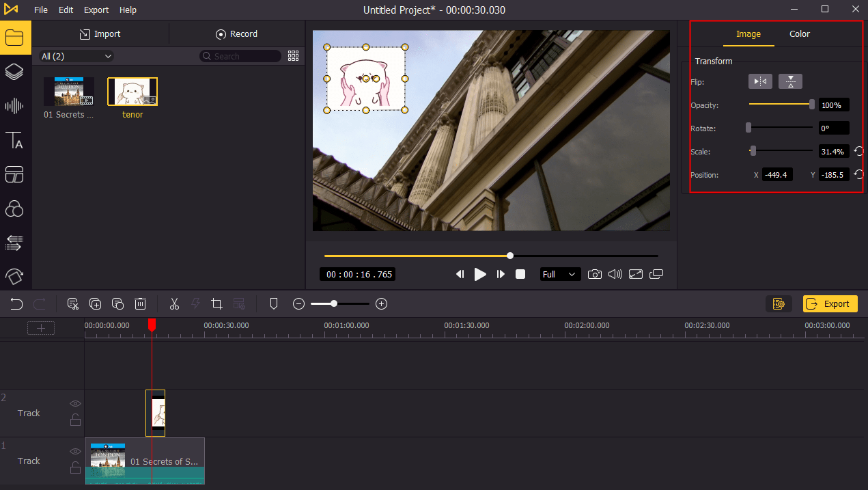
Task: Add a new track with plus box
Action: tap(41, 328)
